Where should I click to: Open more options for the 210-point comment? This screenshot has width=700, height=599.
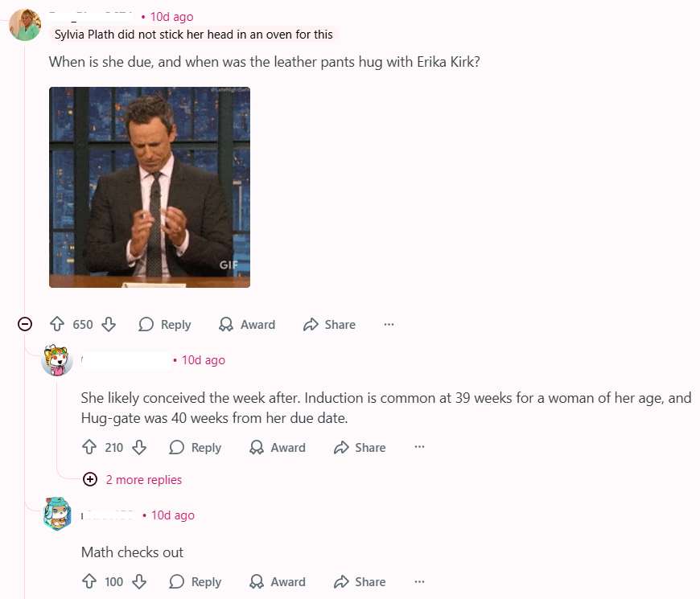pos(420,447)
